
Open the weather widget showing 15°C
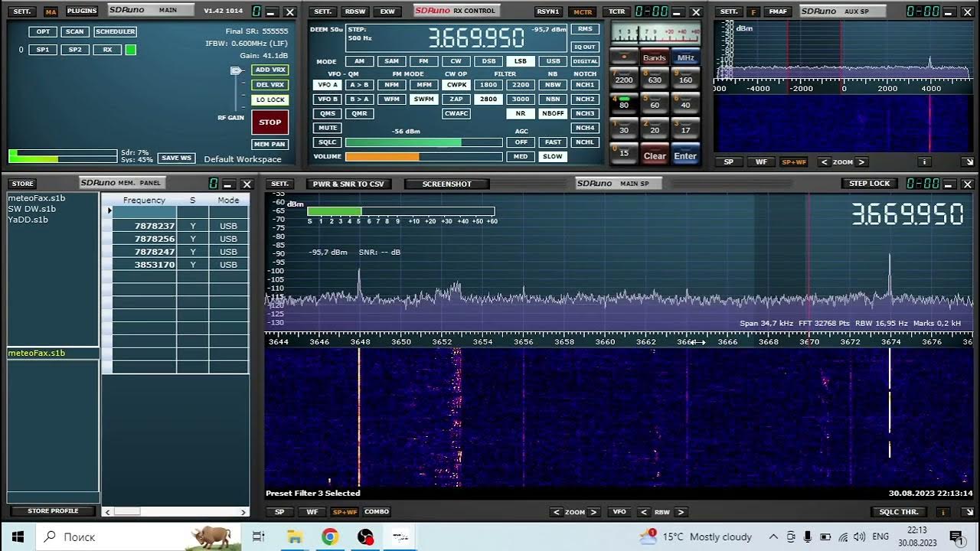pyautogui.click(x=697, y=536)
